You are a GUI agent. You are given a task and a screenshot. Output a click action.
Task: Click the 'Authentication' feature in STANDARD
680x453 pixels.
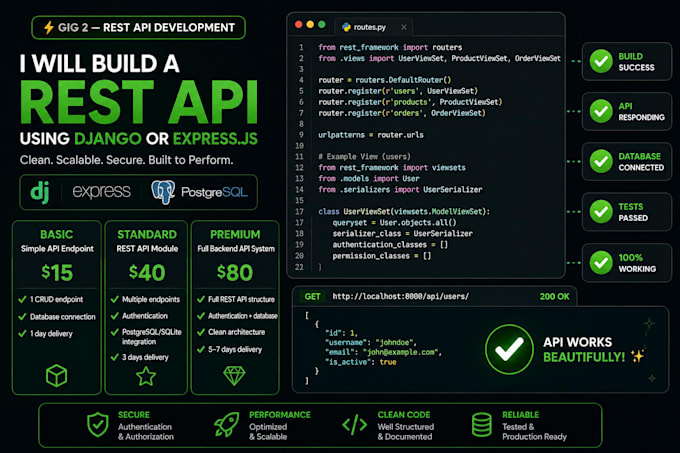point(145,316)
